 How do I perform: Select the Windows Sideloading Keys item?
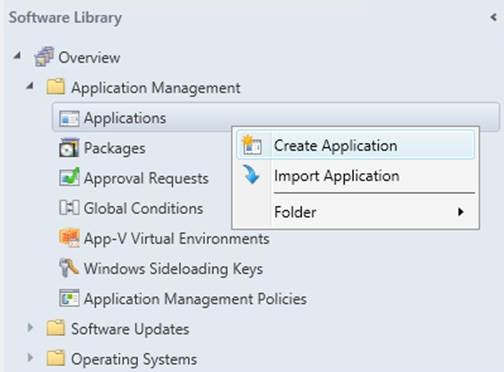tap(173, 269)
